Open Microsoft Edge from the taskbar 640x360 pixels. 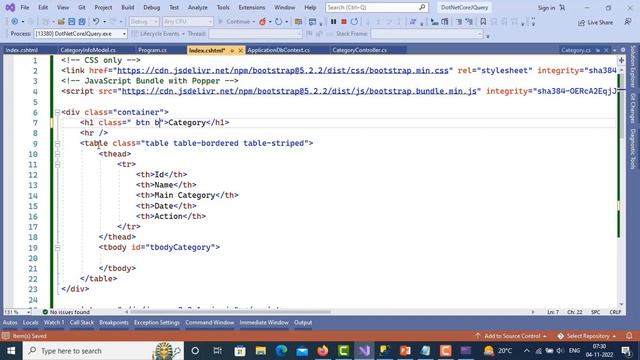point(281,351)
